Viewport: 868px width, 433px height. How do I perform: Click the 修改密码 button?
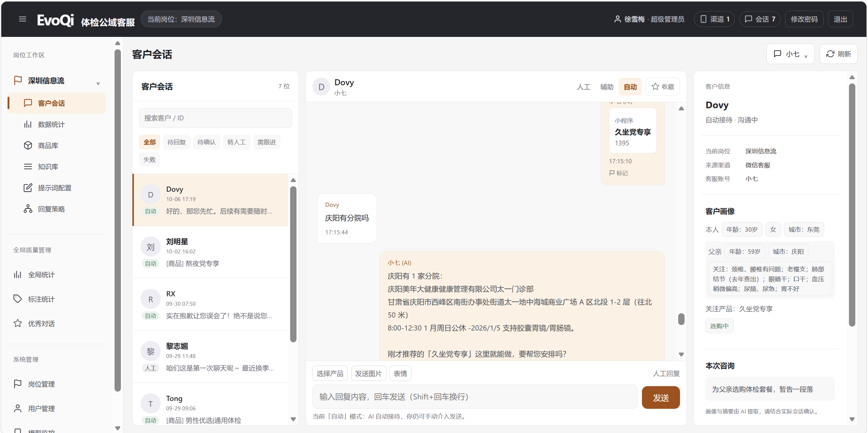(804, 19)
